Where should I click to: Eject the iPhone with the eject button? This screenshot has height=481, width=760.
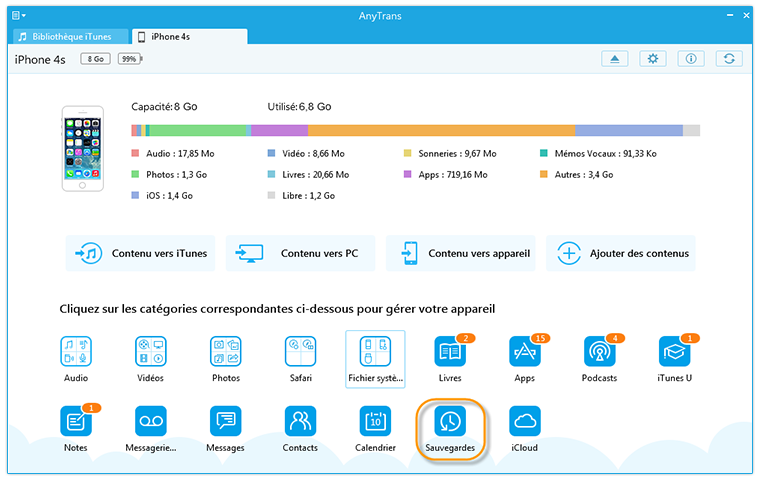[615, 59]
